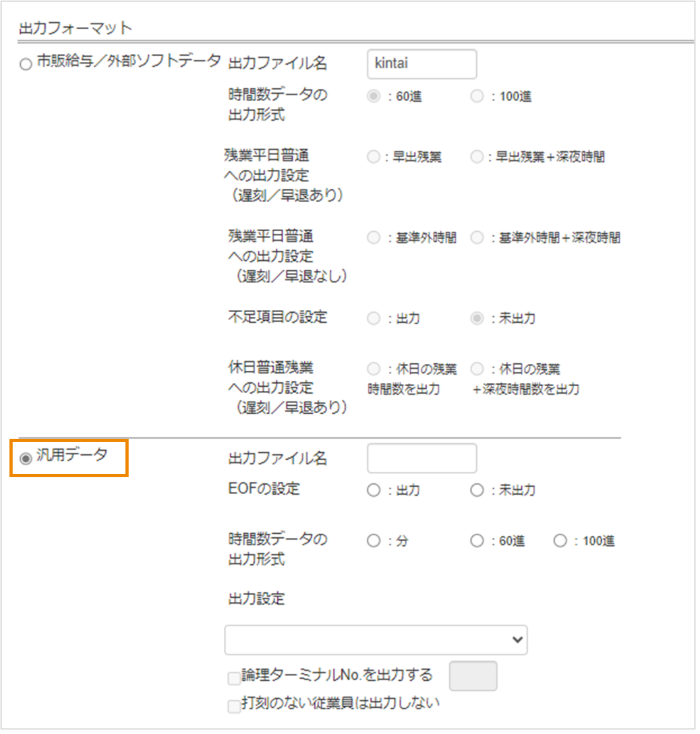This screenshot has height=734, width=700.
Task: Select the 早出残業＋深夜時間 radio option
Action: pyautogui.click(x=477, y=157)
